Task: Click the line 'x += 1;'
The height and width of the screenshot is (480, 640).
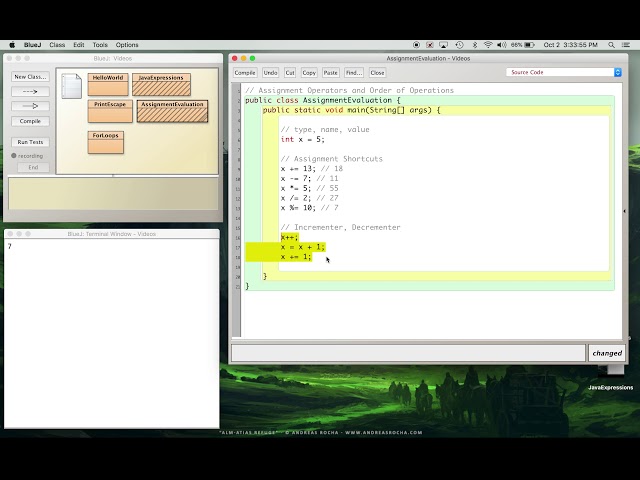Action: (296, 257)
